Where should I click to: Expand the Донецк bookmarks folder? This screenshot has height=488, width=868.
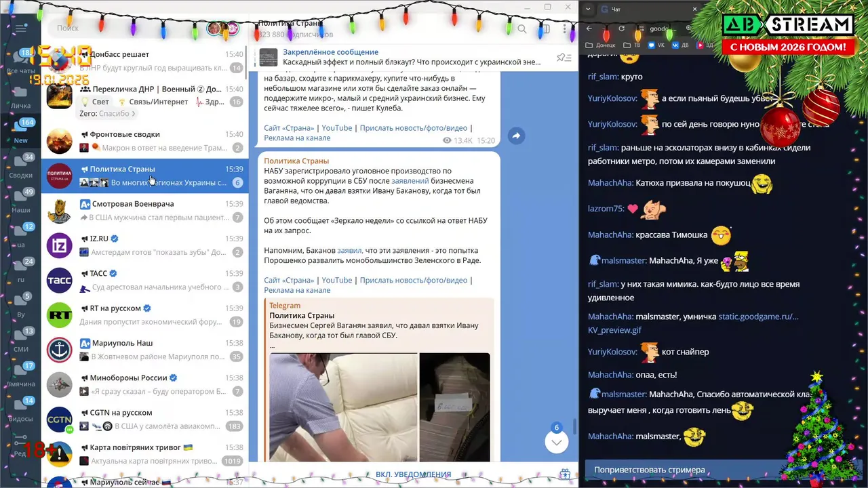(600, 45)
